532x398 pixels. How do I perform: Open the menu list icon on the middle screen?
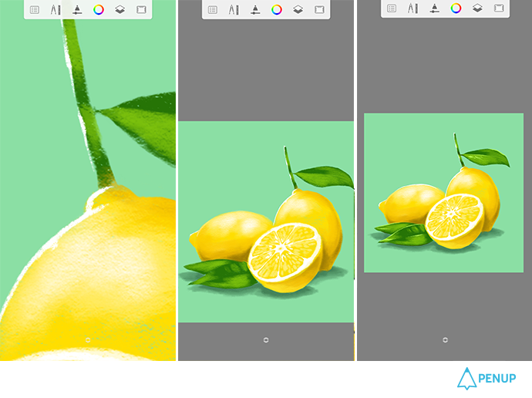(213, 10)
